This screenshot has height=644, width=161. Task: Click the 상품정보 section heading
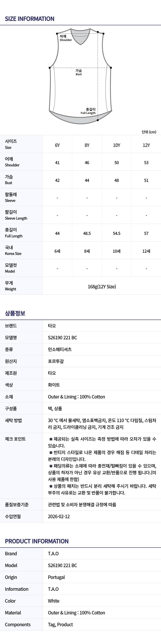15,313
